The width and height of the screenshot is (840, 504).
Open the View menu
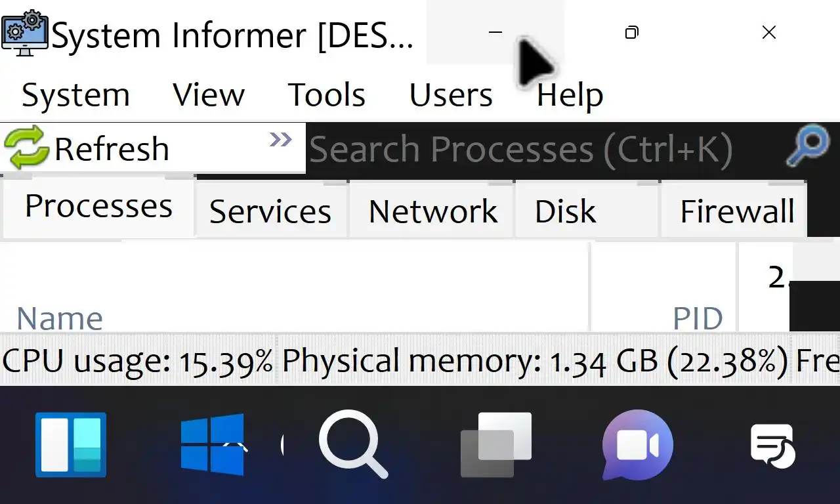(209, 95)
